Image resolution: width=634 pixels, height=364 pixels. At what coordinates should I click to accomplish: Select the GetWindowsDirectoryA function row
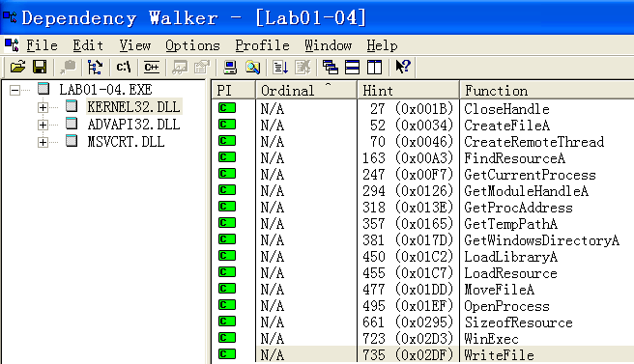(x=423, y=240)
